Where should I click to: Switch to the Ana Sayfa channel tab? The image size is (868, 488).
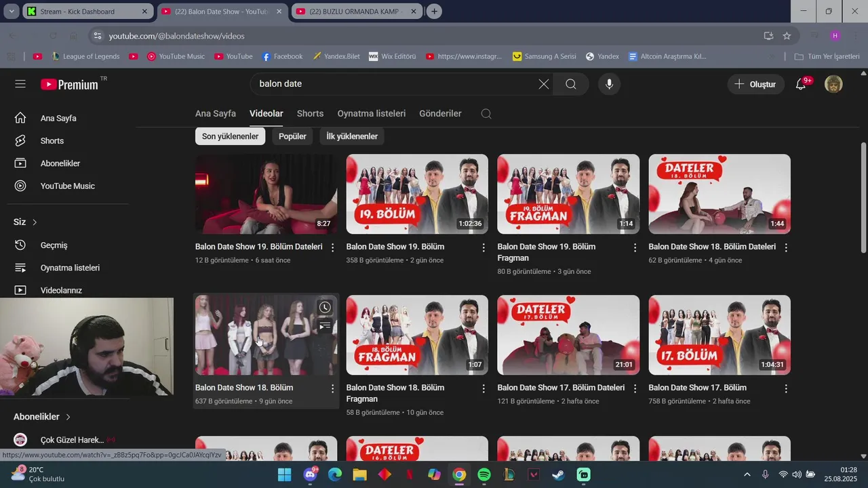216,114
